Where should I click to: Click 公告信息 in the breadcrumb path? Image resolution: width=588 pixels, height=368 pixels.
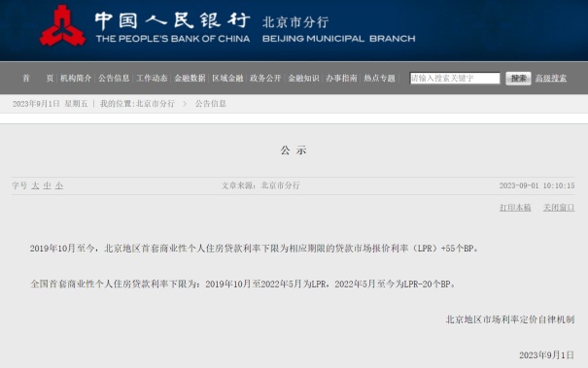pyautogui.click(x=211, y=104)
